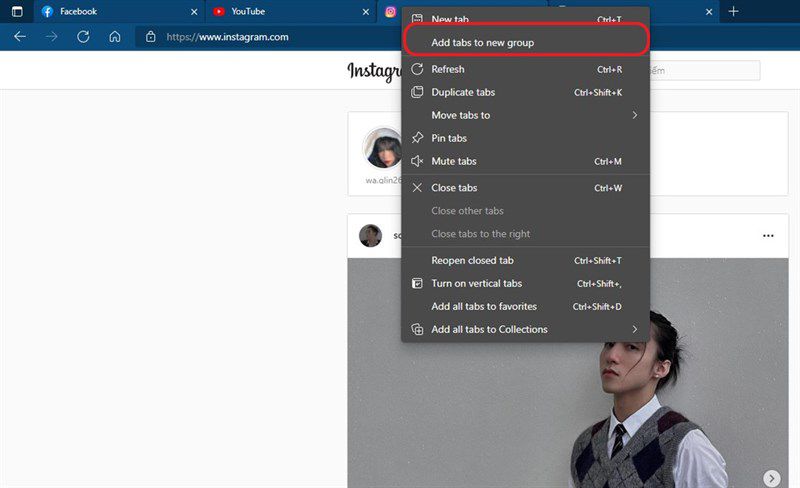Switch to the Facebook tab
The image size is (800, 488).
(x=120, y=12)
